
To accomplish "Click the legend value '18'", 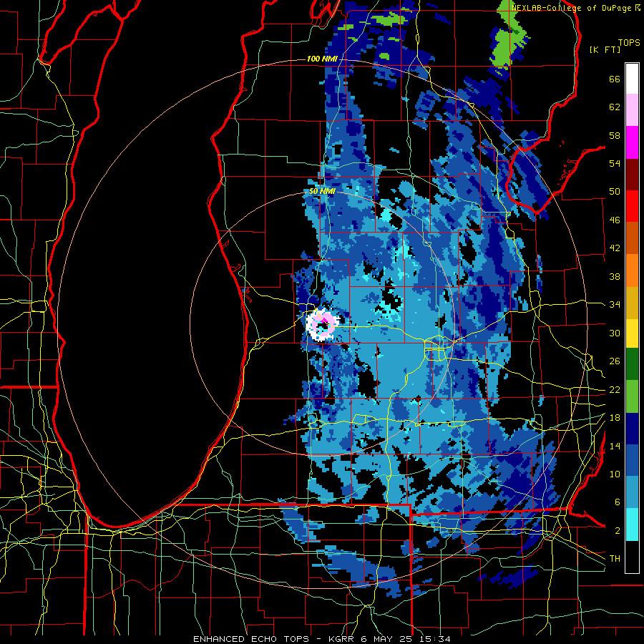I will 615,418.
